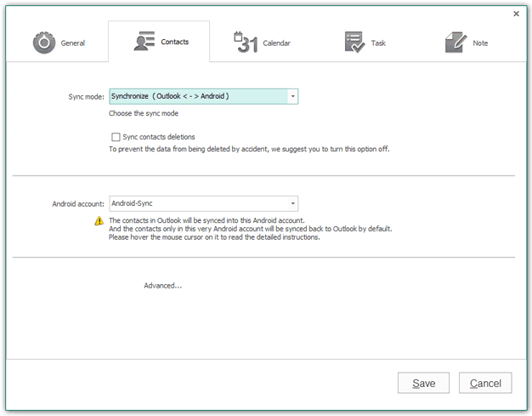Click the Sync mode selection field
The image size is (532, 416).
coord(199,96)
